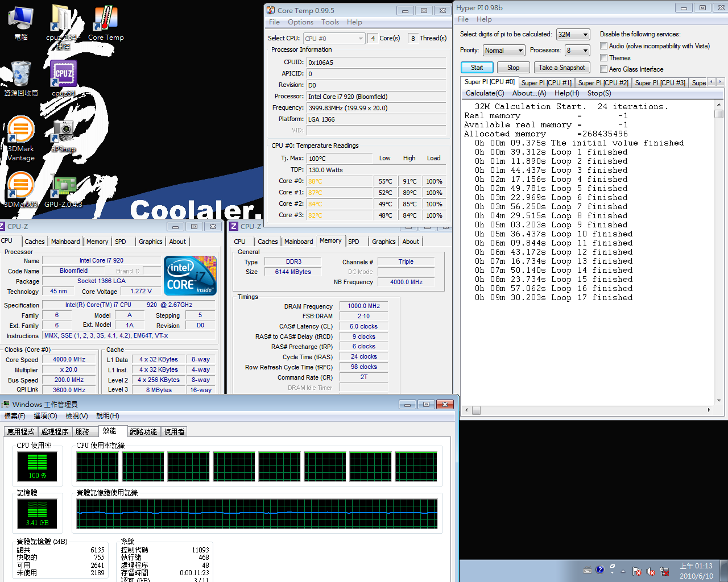The height and width of the screenshot is (582, 728).
Task: Click the Frequency field in Core Temp
Action: pyautogui.click(x=376, y=108)
